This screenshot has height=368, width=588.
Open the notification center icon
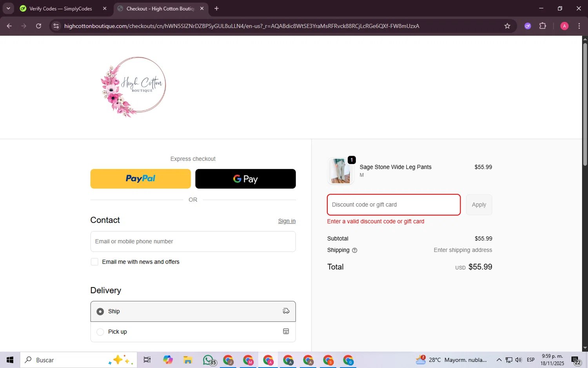click(x=576, y=360)
